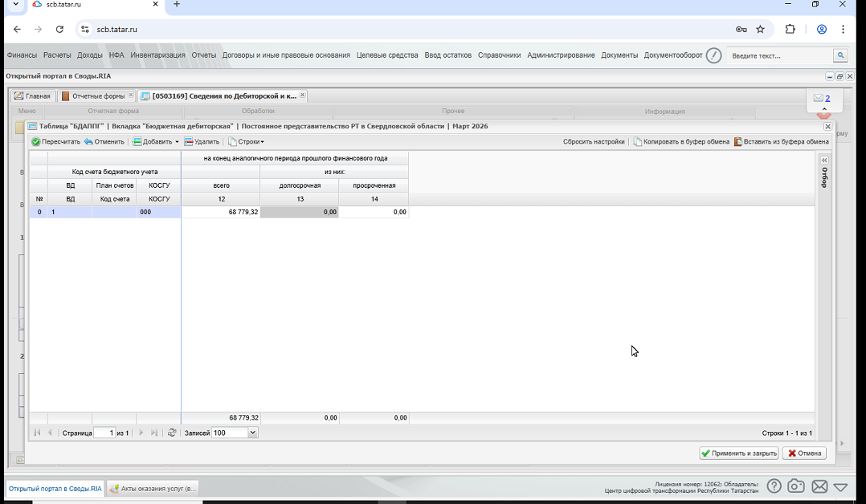Click the clock icon next to Документооборот
This screenshot has width=866, height=504.
713,55
